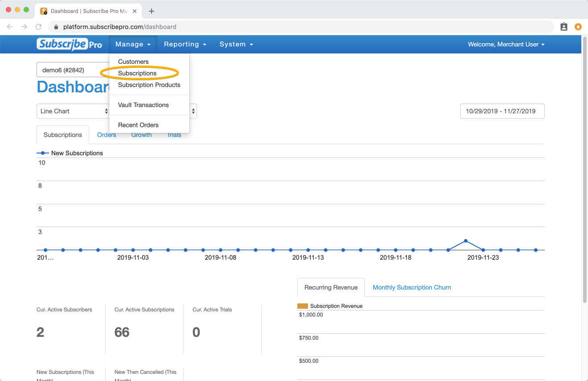
Task: Open the Reporting menu
Action: pos(185,44)
